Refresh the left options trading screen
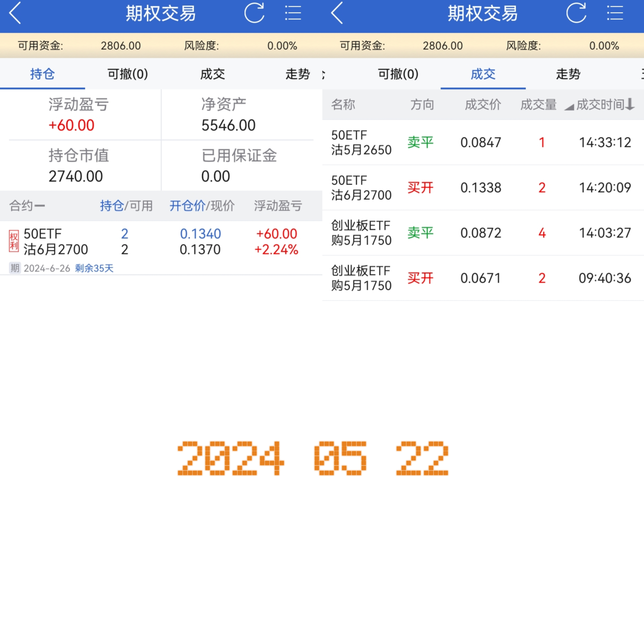 254,13
